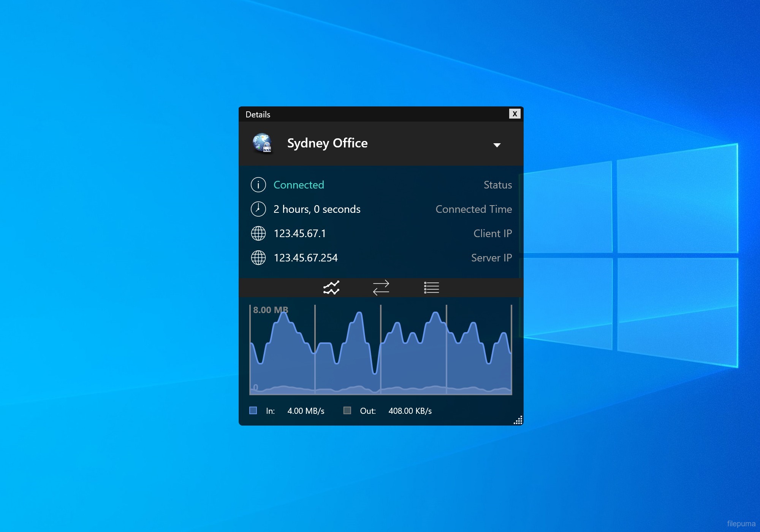Click the Connected status text
This screenshot has height=532, width=760.
[299, 185]
